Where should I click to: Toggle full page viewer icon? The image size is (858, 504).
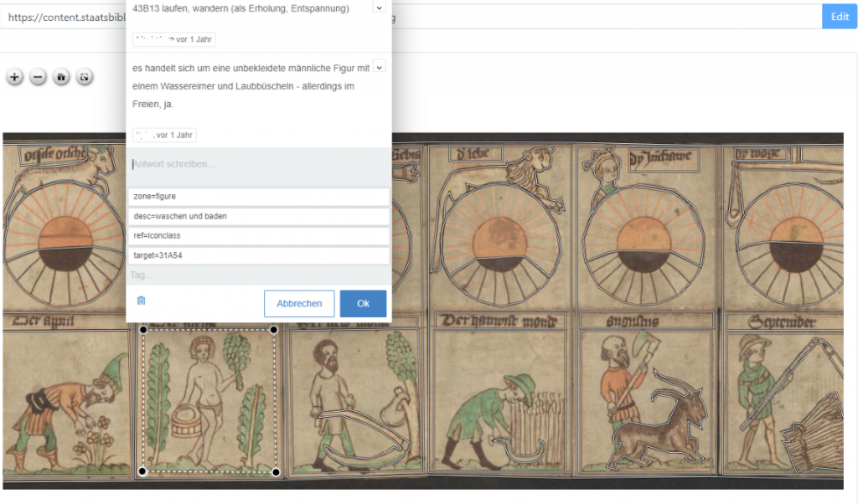click(x=85, y=77)
